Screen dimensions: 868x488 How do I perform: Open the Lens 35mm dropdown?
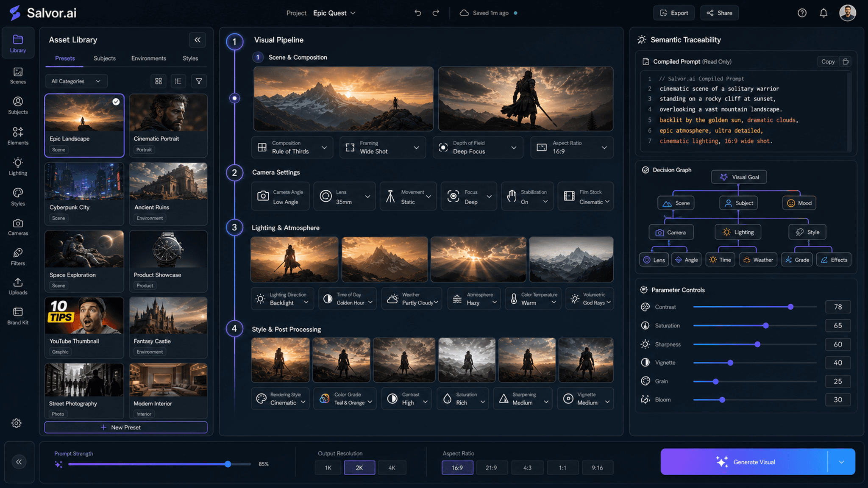tap(345, 196)
